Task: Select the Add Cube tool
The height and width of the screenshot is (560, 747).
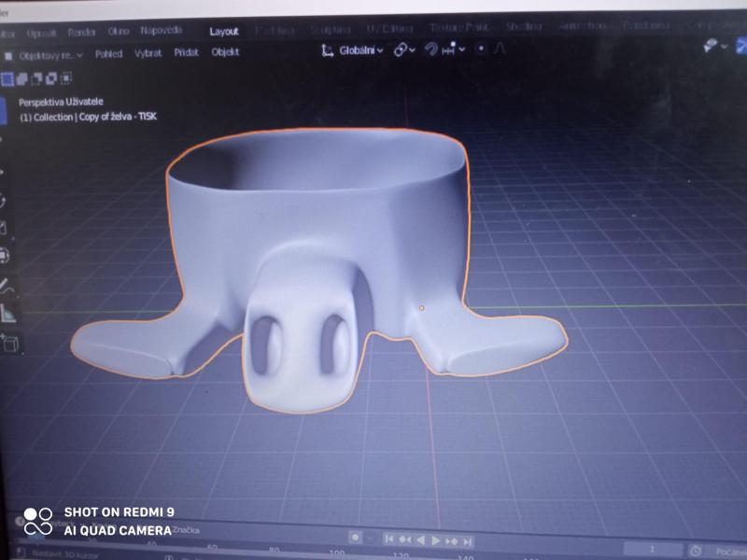Action: (10, 344)
